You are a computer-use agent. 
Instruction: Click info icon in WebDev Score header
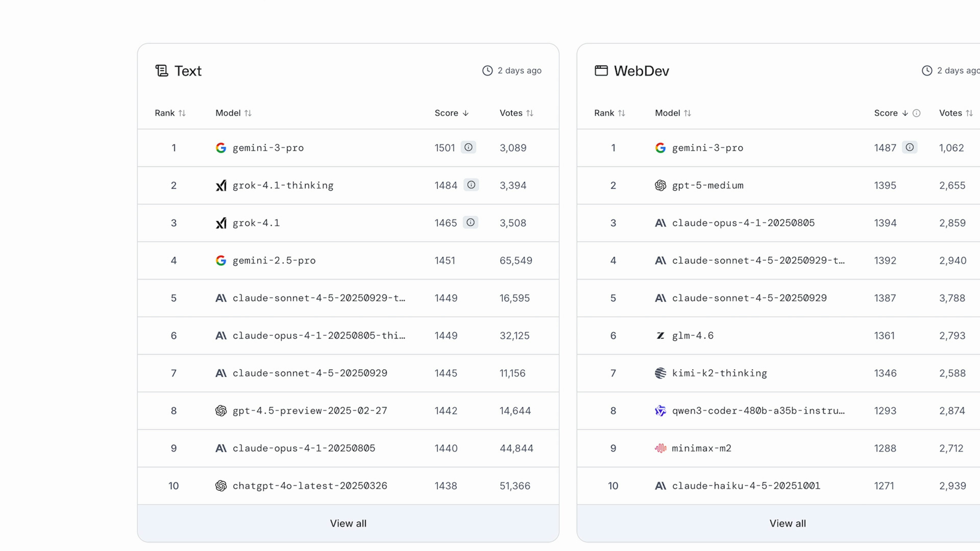point(916,113)
